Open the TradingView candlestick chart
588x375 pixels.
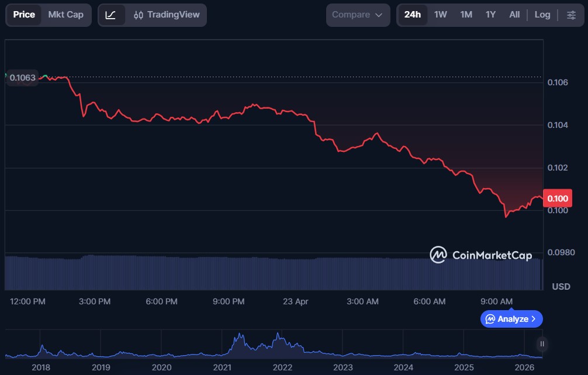[x=167, y=15]
